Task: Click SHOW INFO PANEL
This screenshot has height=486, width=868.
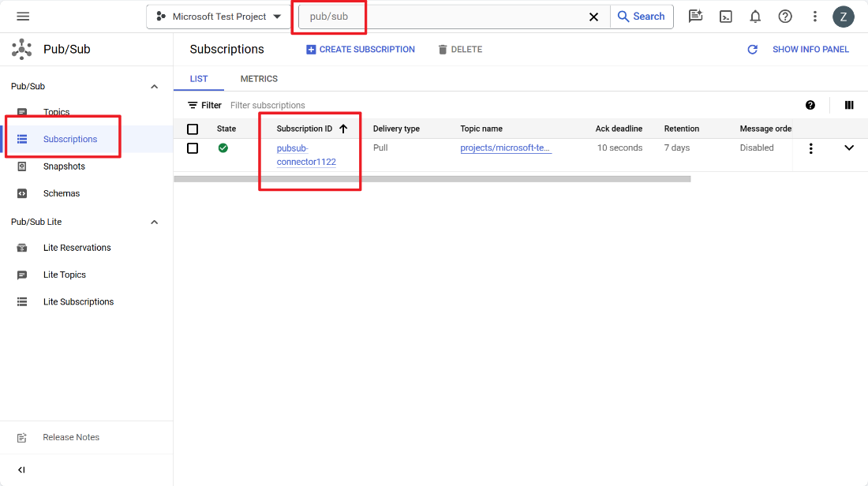Action: (x=810, y=49)
